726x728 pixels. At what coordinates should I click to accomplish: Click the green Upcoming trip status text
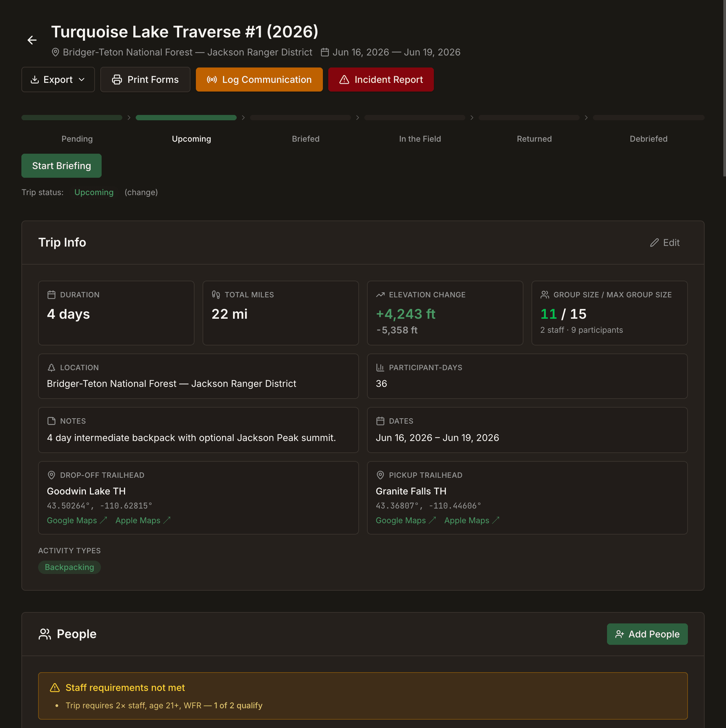pos(94,192)
